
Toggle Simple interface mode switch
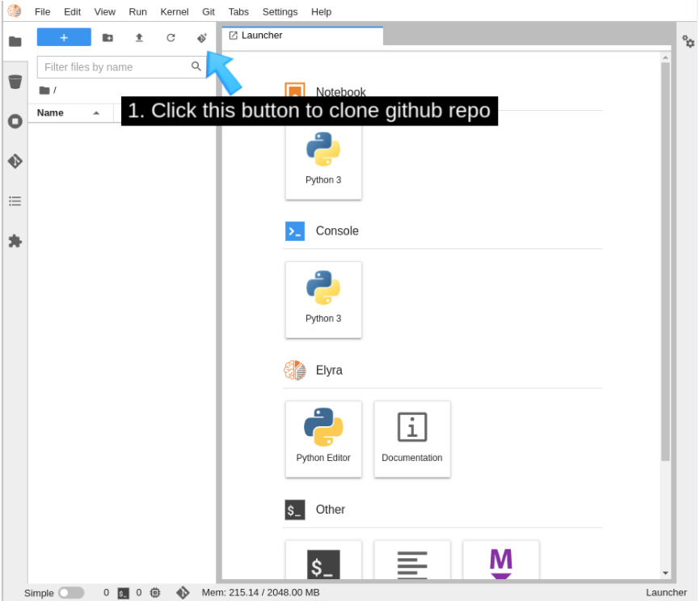(x=71, y=593)
